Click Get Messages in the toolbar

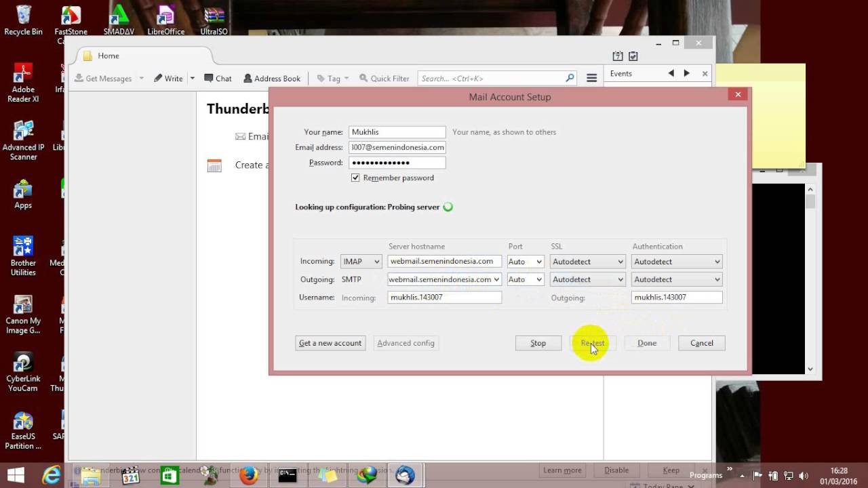[103, 78]
